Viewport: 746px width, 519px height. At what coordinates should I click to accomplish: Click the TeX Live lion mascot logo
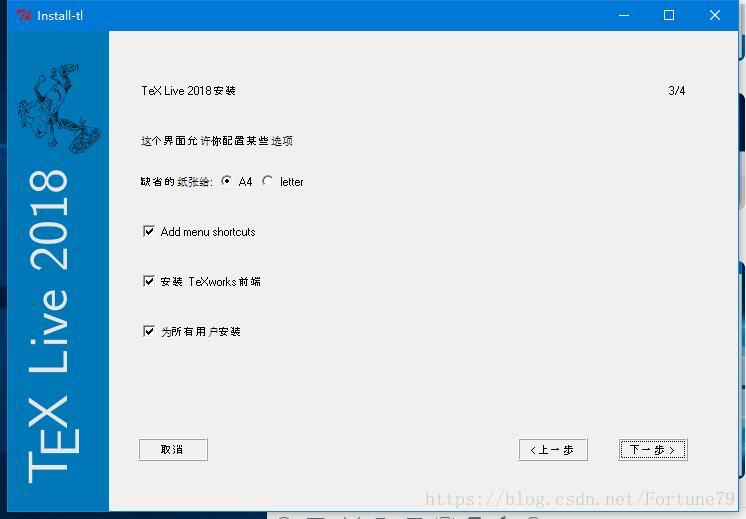(x=59, y=108)
